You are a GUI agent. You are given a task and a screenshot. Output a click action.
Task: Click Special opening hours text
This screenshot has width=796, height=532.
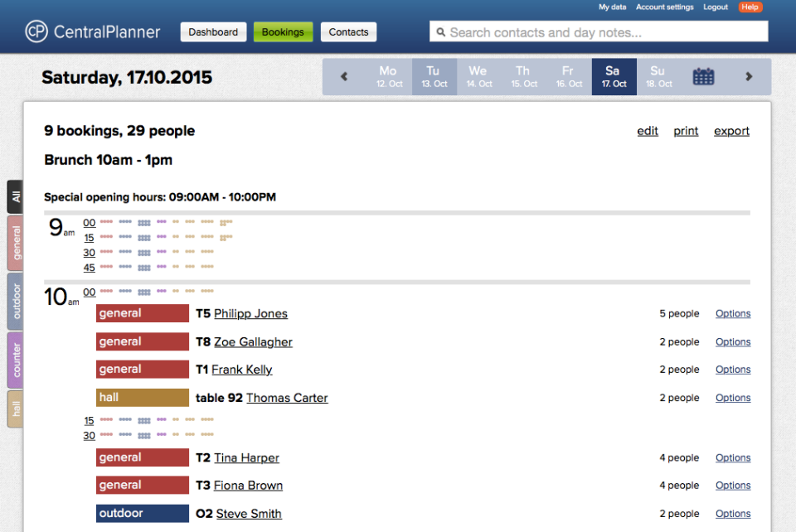click(x=160, y=196)
